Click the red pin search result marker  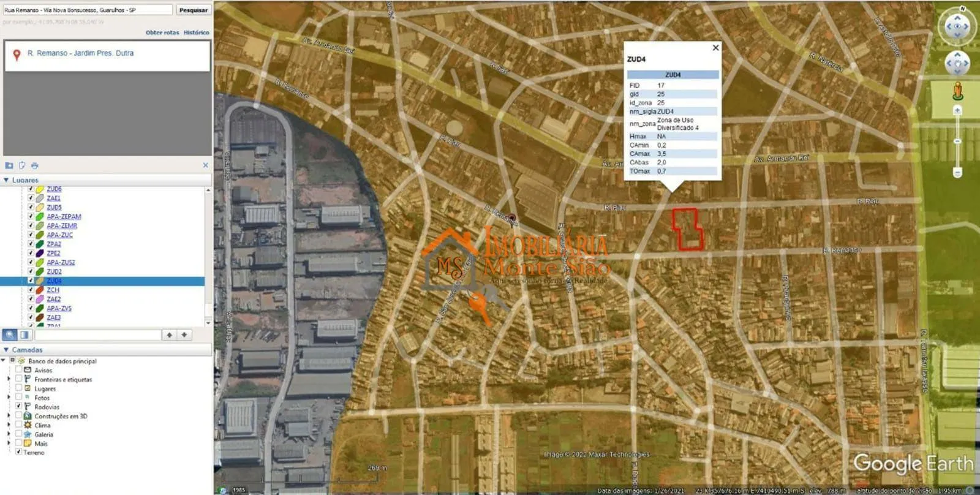[17, 55]
